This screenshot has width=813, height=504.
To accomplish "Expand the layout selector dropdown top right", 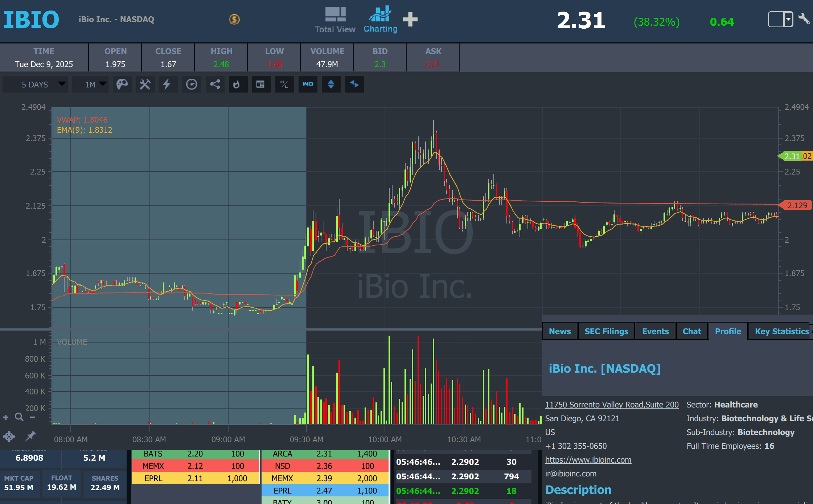I will pos(788,19).
